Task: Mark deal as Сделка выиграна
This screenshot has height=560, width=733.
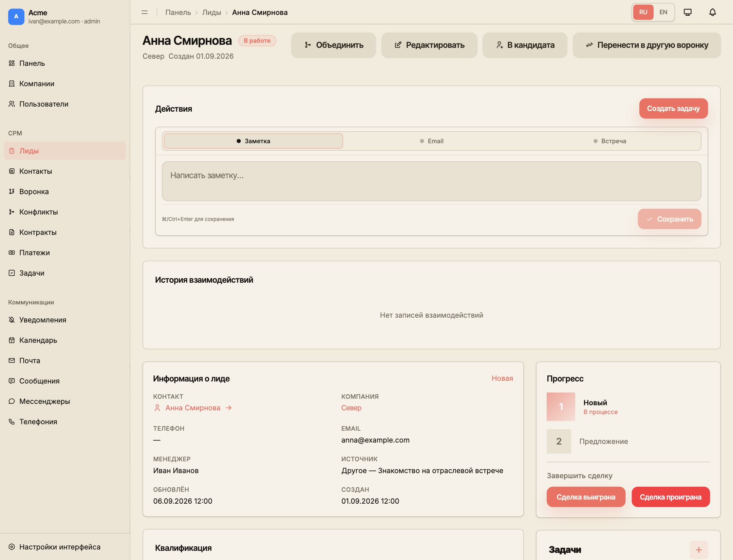Action: pyautogui.click(x=586, y=497)
